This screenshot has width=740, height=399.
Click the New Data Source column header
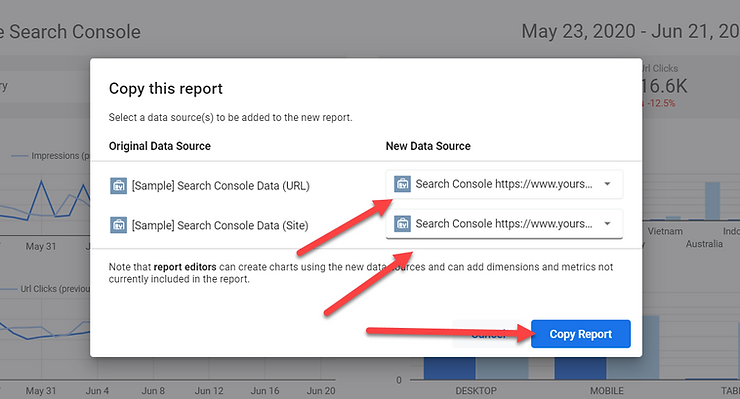(428, 146)
